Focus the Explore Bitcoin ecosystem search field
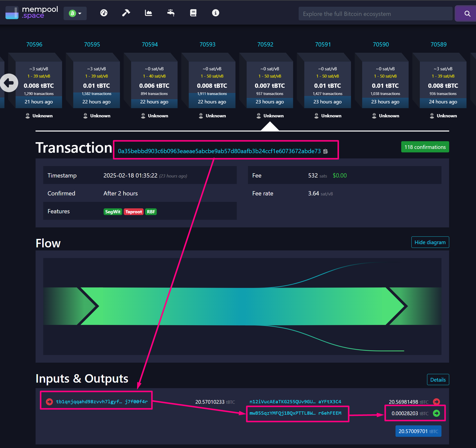The width and height of the screenshot is (476, 448). pos(375,14)
